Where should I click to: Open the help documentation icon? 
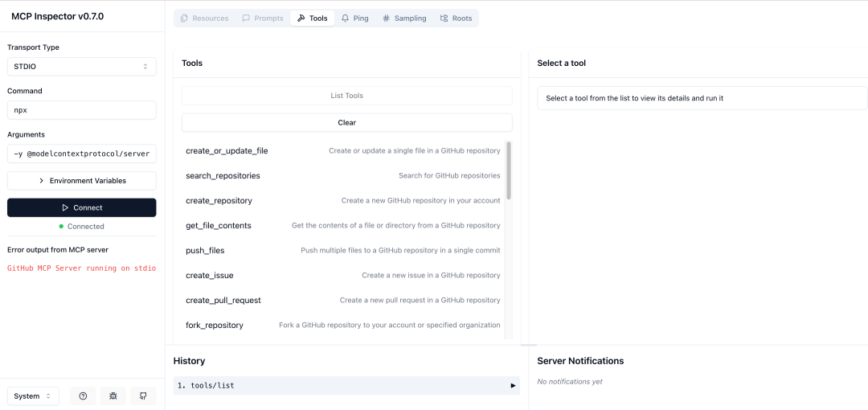83,396
